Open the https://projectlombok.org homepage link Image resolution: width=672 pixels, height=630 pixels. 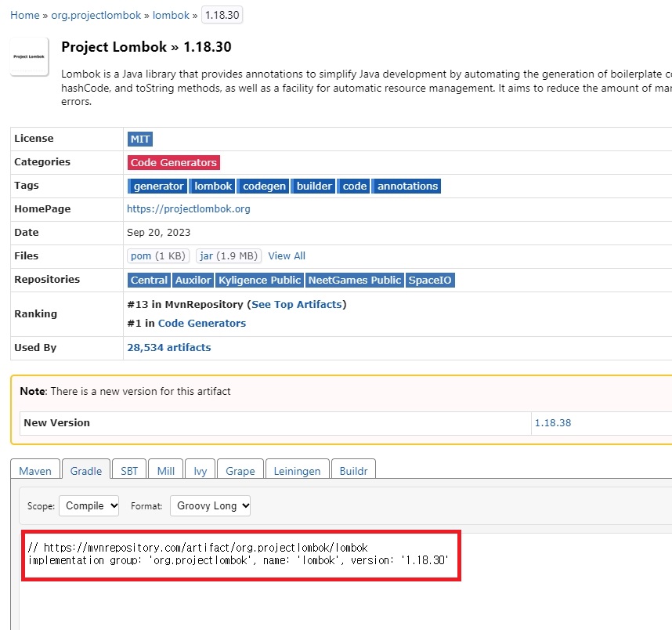[189, 209]
